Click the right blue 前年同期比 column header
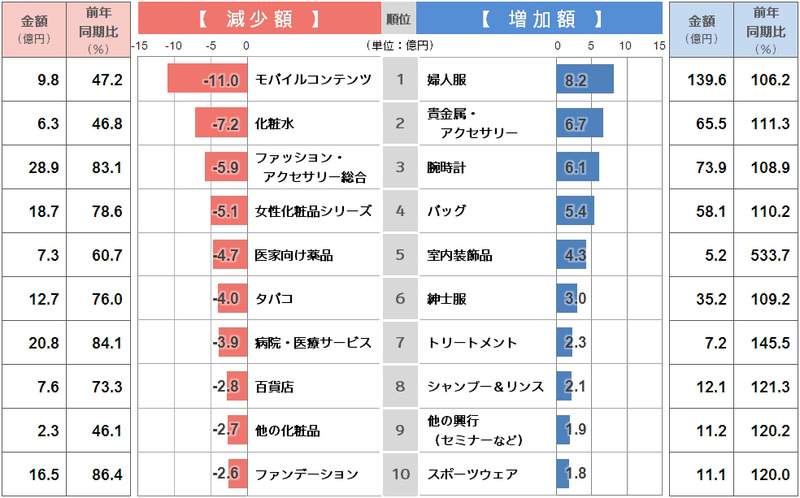 (x=767, y=28)
